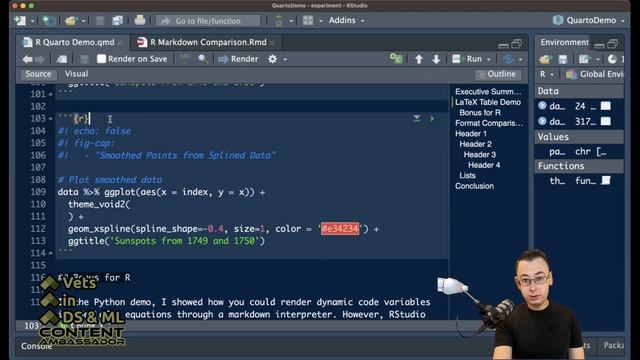Open Git menu dropdown arrow
This screenshot has height=360, width=640.
(291, 20)
